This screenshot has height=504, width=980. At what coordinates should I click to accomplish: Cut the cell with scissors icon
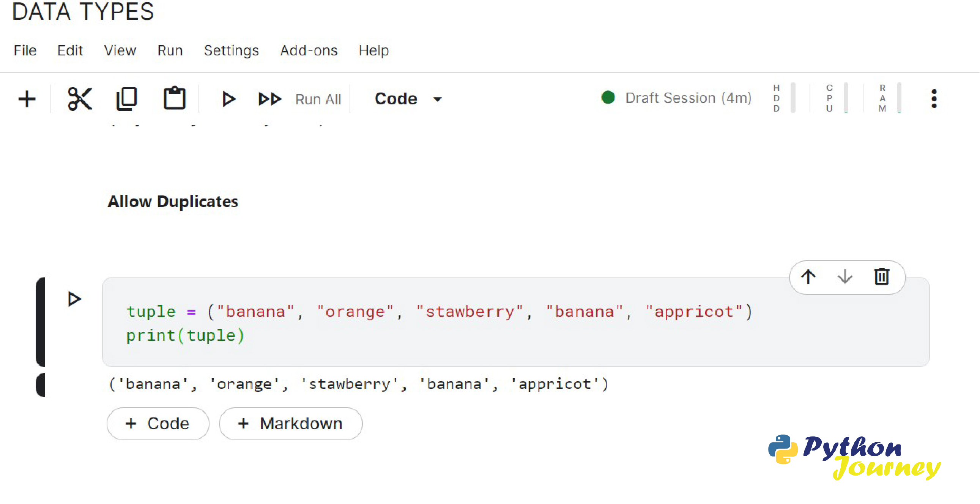point(79,99)
